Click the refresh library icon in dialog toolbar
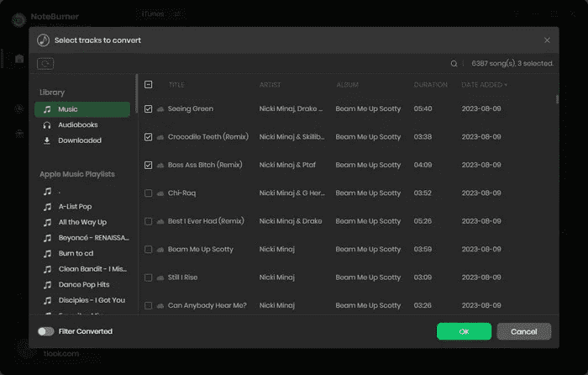588x375 pixels. [45, 63]
